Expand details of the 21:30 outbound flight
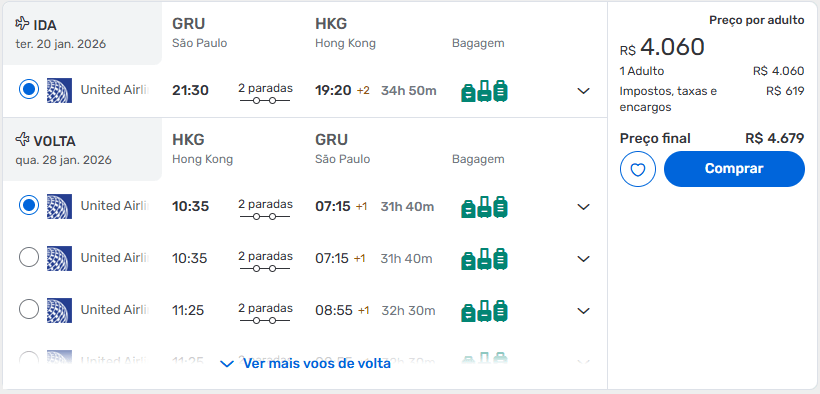 (x=583, y=91)
